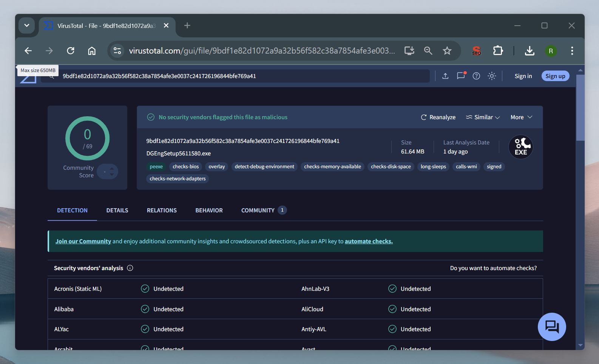
Task: Click the calls-wmi tag
Action: (466, 166)
